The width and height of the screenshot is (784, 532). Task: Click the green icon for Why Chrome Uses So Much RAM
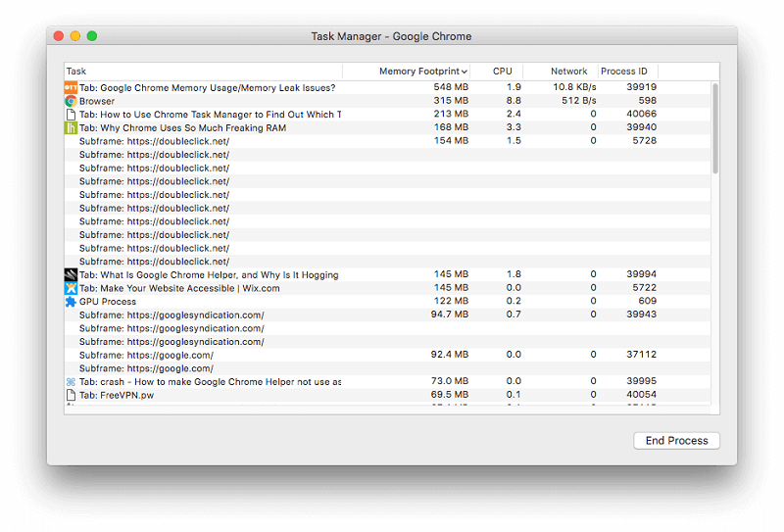pyautogui.click(x=71, y=128)
